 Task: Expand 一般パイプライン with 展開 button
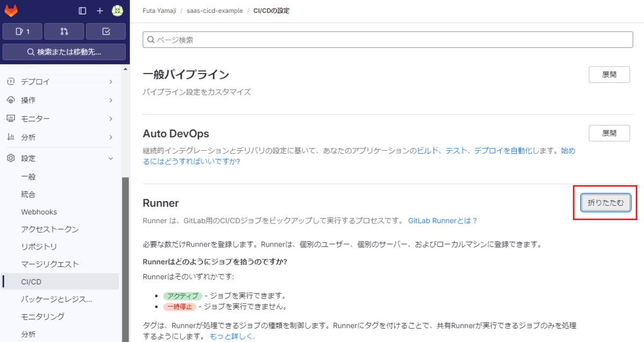click(x=609, y=75)
